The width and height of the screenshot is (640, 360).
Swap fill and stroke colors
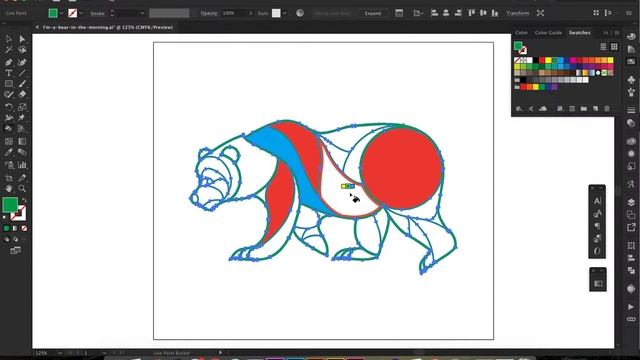[24, 200]
